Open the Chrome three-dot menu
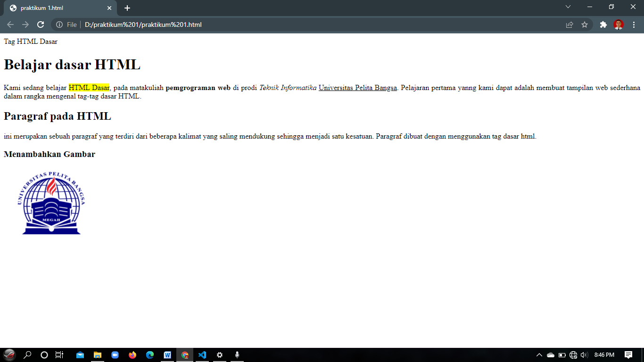 [634, 25]
